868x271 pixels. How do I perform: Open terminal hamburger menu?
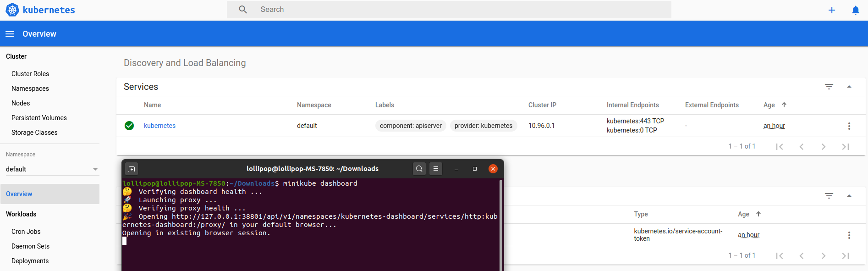point(436,169)
